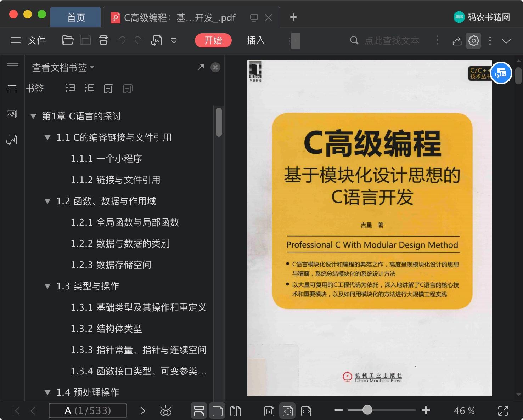Expand the ribbon with the chevron down arrow
The height and width of the screenshot is (420, 523).
click(507, 41)
